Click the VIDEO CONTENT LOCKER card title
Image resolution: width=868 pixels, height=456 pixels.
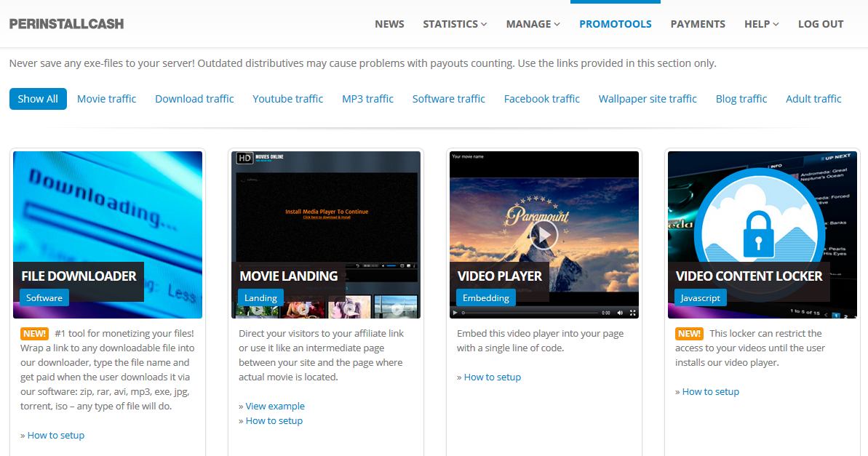(749, 276)
